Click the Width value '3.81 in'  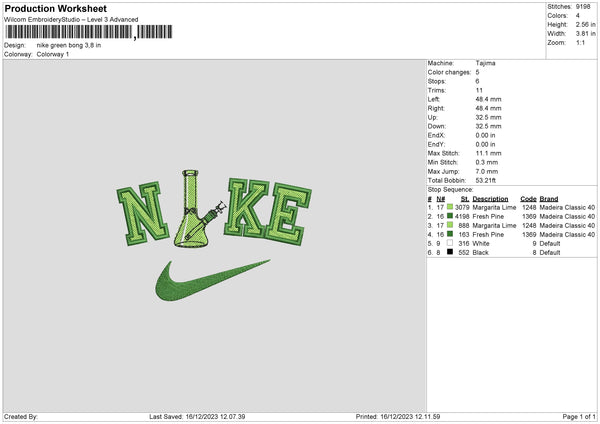pos(585,34)
